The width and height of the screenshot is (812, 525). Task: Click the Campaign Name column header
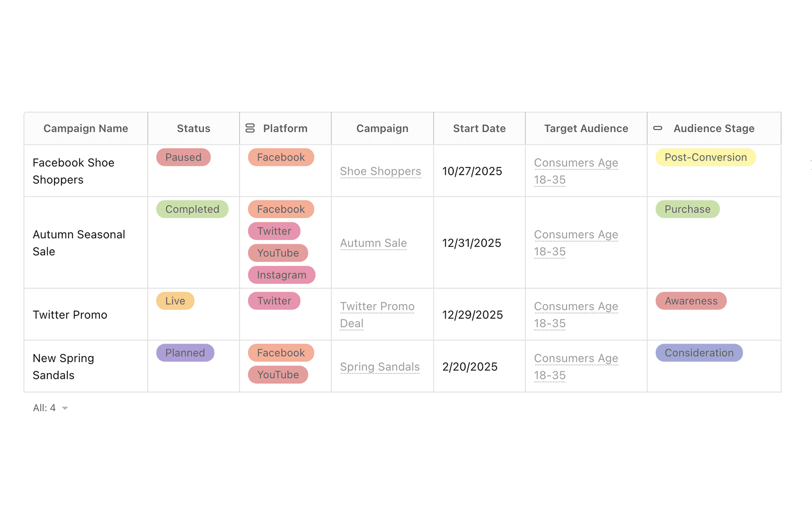tap(85, 128)
